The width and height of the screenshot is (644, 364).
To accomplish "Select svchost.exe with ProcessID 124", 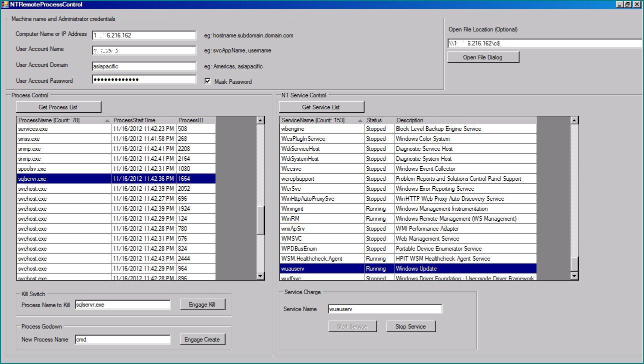I will (x=116, y=219).
